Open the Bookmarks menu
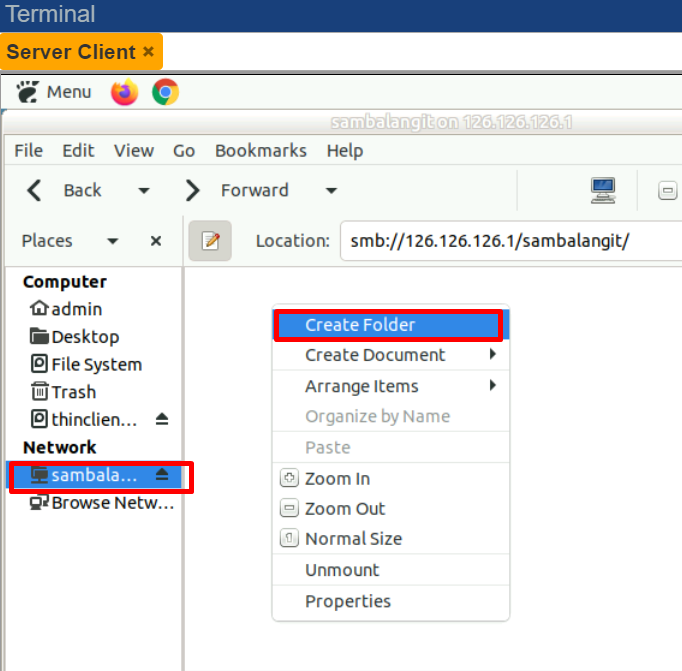 point(261,150)
